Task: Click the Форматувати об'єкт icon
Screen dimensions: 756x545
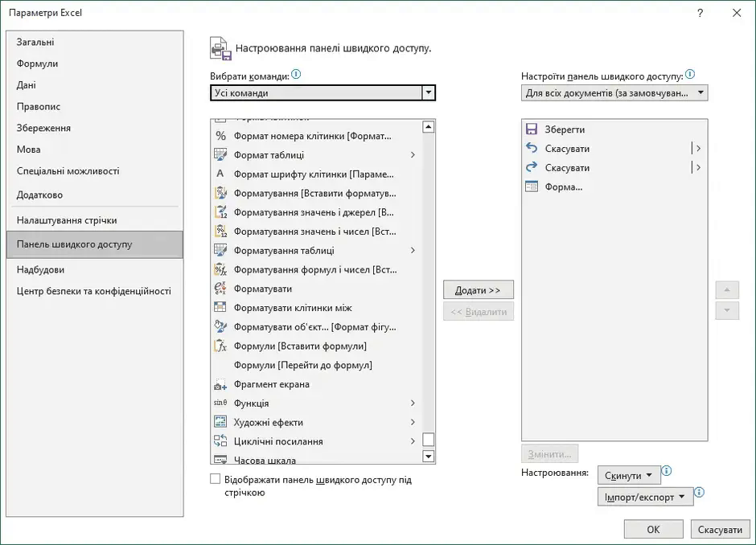Action: (220, 326)
